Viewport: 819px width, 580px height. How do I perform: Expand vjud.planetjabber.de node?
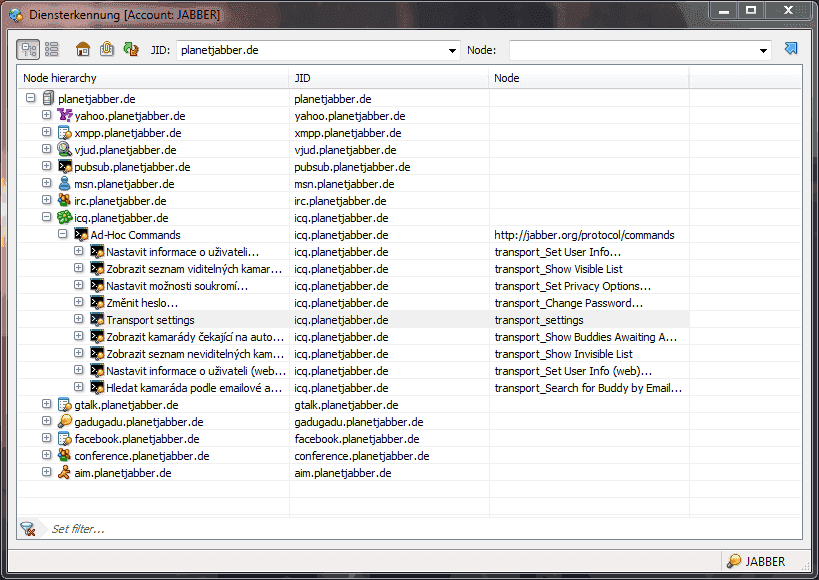pos(46,149)
